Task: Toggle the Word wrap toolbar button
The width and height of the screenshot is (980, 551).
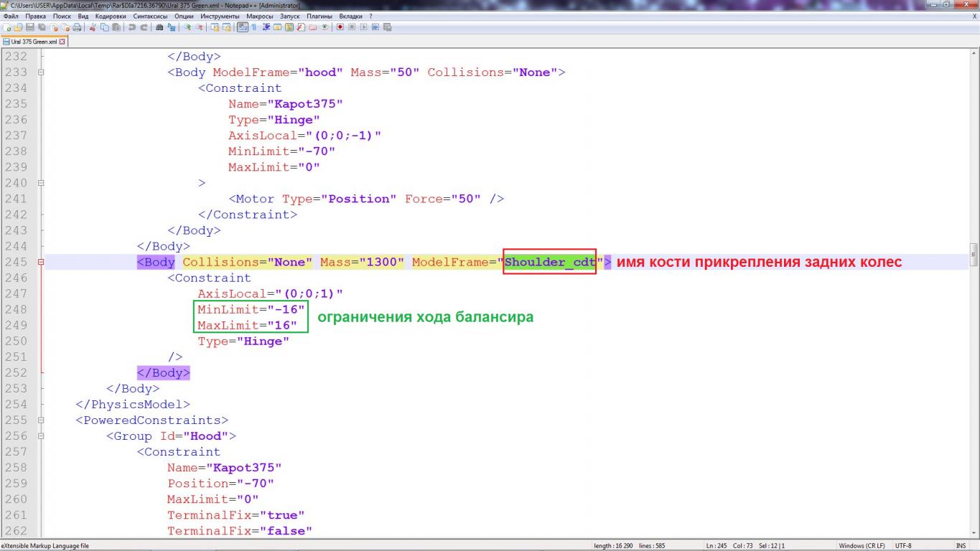Action: pos(242,28)
